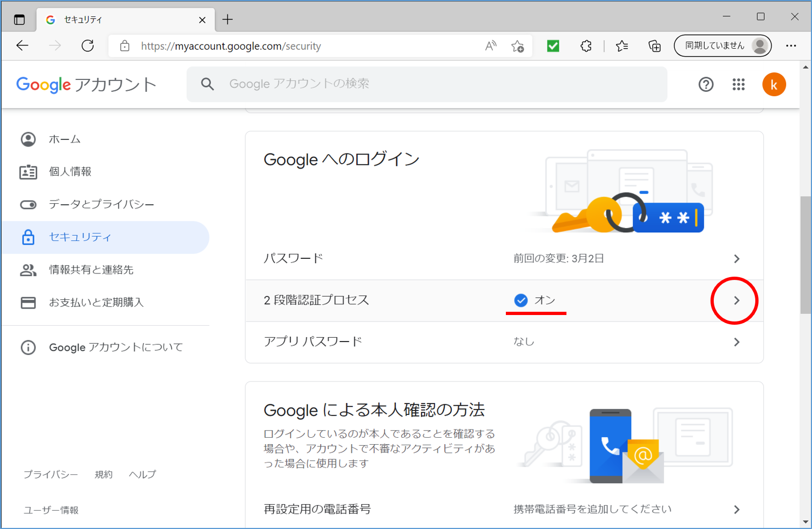
Task: Click the データとプライバシー toggle icon
Action: click(x=28, y=205)
